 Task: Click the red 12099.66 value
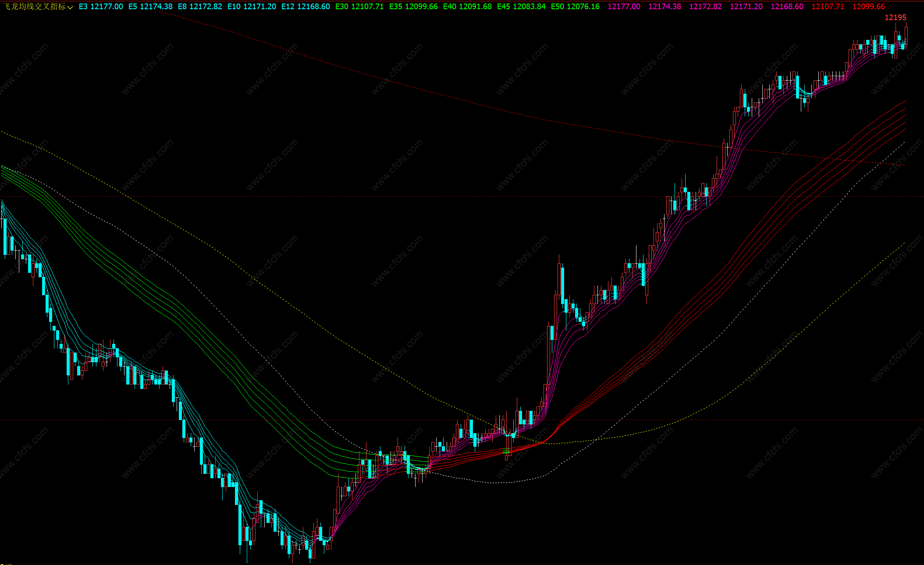point(868,7)
